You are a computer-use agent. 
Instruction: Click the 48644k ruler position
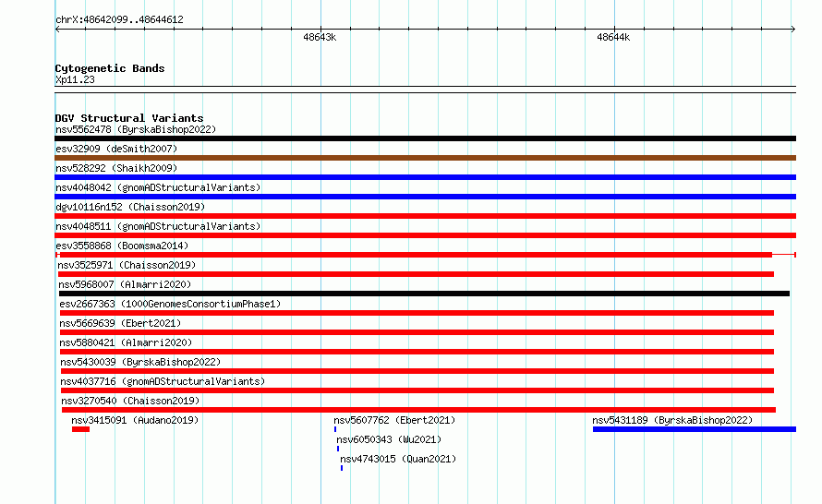[613, 37]
